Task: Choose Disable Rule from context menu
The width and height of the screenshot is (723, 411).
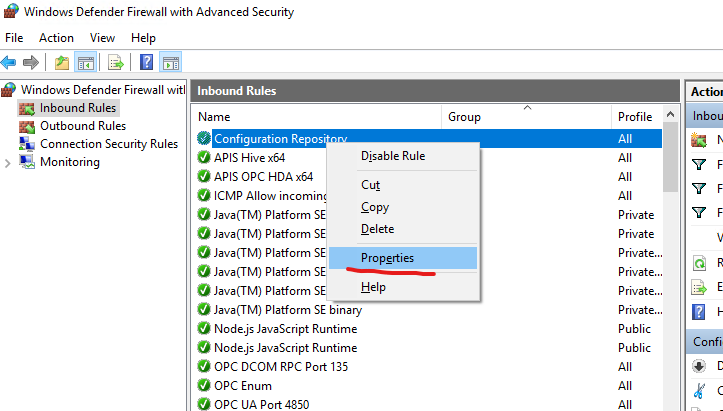Action: point(392,156)
